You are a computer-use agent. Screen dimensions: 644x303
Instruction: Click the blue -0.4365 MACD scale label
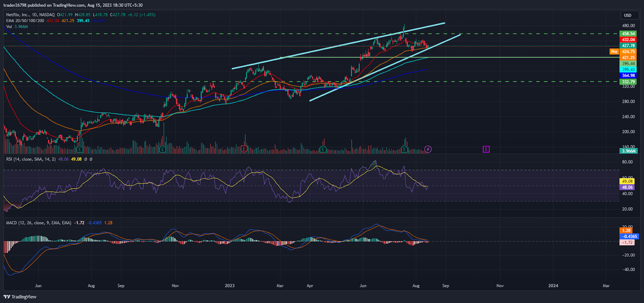(x=630, y=237)
